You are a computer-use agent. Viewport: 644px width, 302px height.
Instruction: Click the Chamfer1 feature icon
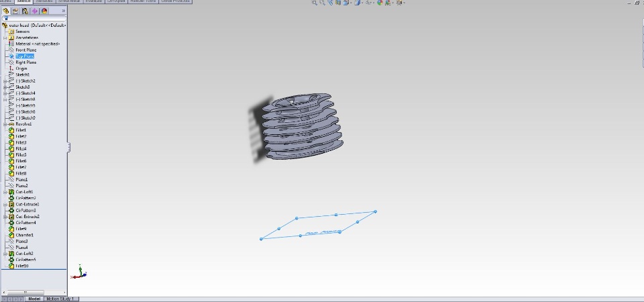pos(11,235)
